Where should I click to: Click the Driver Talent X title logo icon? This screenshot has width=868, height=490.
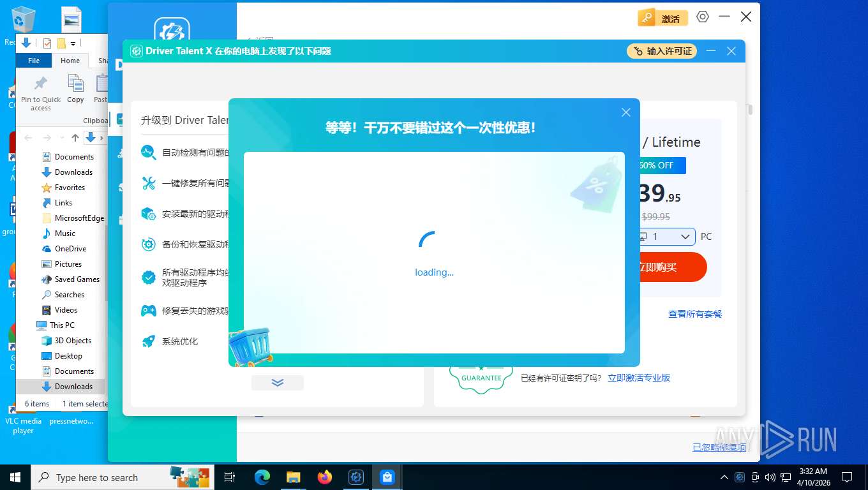tap(136, 51)
